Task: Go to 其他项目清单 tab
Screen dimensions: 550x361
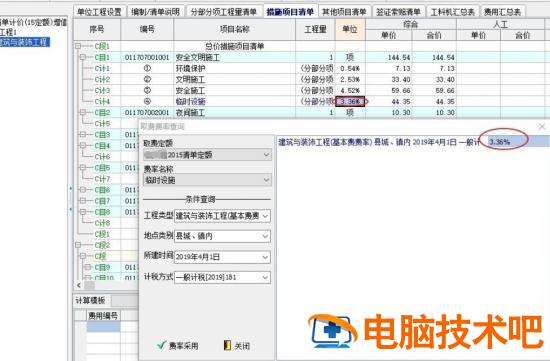Action: pyautogui.click(x=344, y=12)
